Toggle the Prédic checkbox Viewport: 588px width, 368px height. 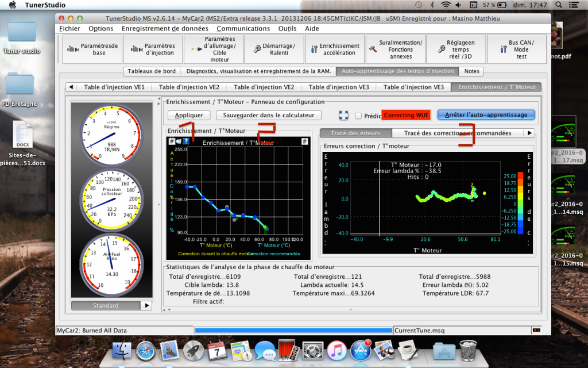point(358,116)
